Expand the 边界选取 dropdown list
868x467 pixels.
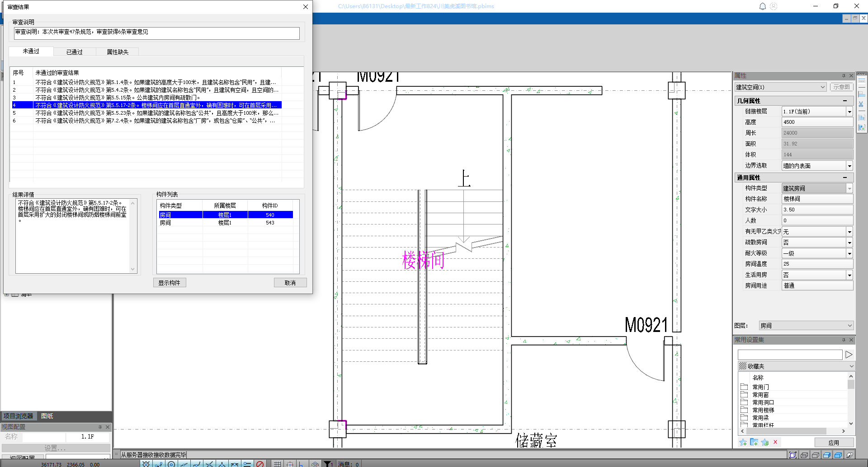[849, 166]
